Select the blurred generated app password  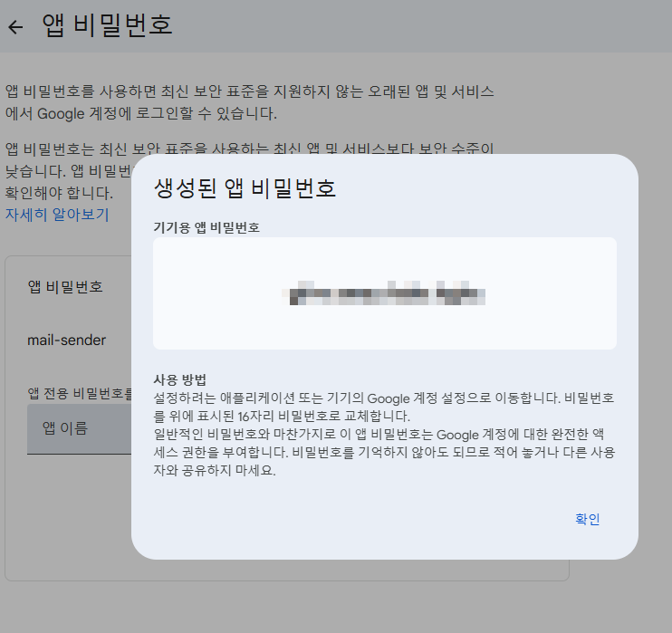pos(384,293)
